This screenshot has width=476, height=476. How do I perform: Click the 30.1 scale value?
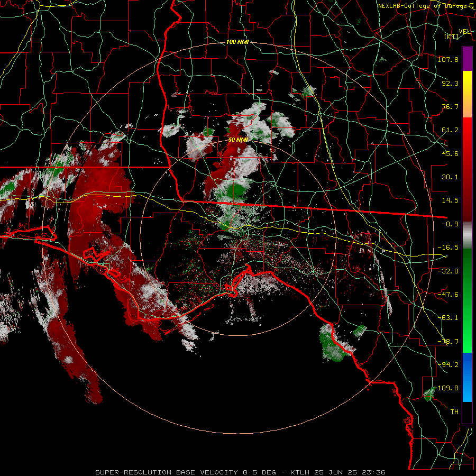click(450, 177)
